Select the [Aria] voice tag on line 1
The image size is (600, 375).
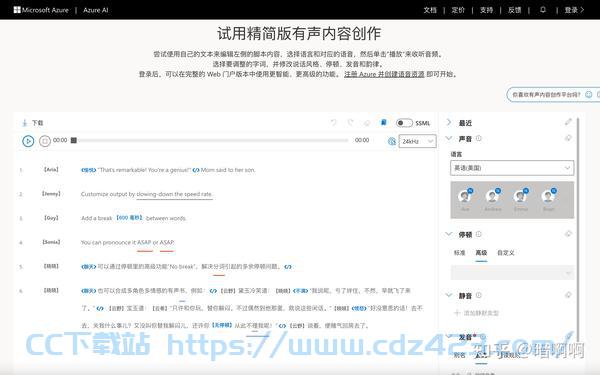pyautogui.click(x=51, y=170)
